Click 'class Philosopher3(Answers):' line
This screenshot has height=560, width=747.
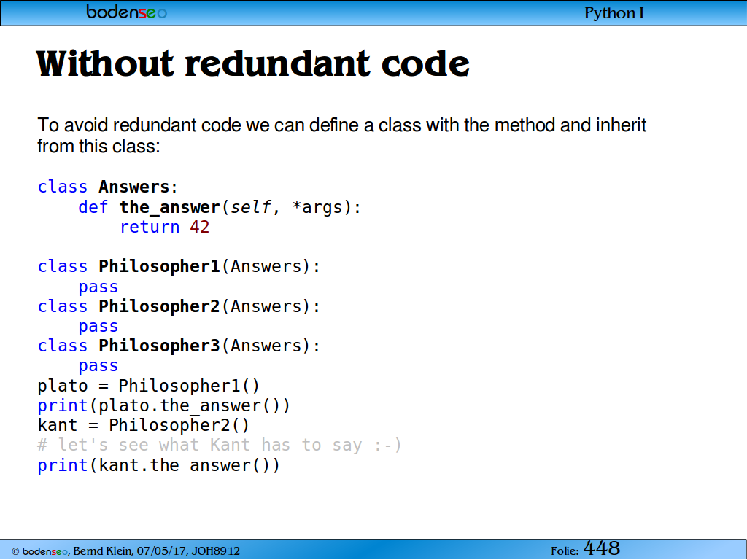179,346
